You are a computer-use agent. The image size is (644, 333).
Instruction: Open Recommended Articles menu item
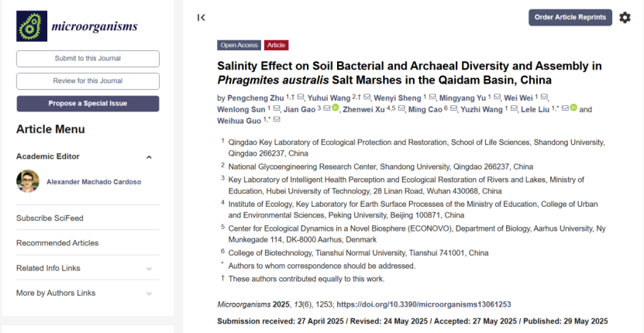57,243
